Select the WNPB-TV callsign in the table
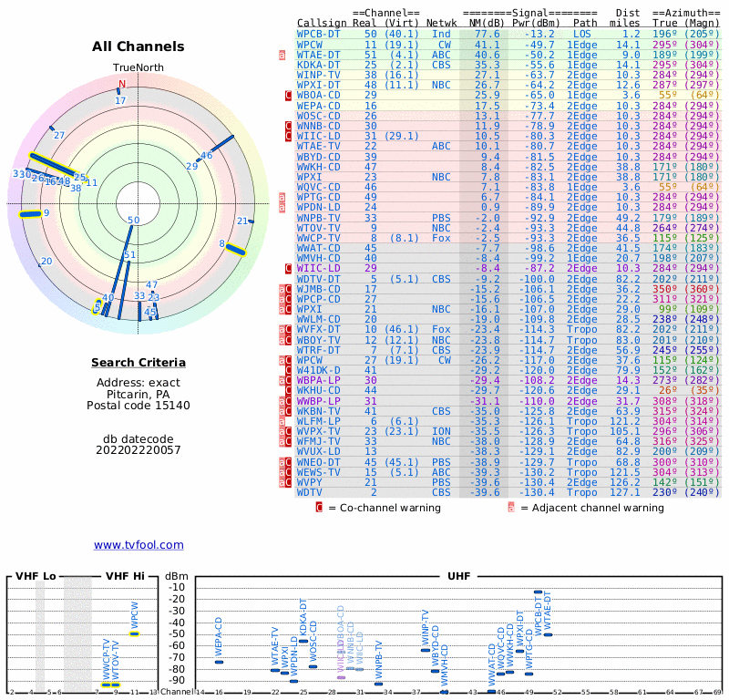Image resolution: width=729 pixels, height=700 pixels. (318, 218)
